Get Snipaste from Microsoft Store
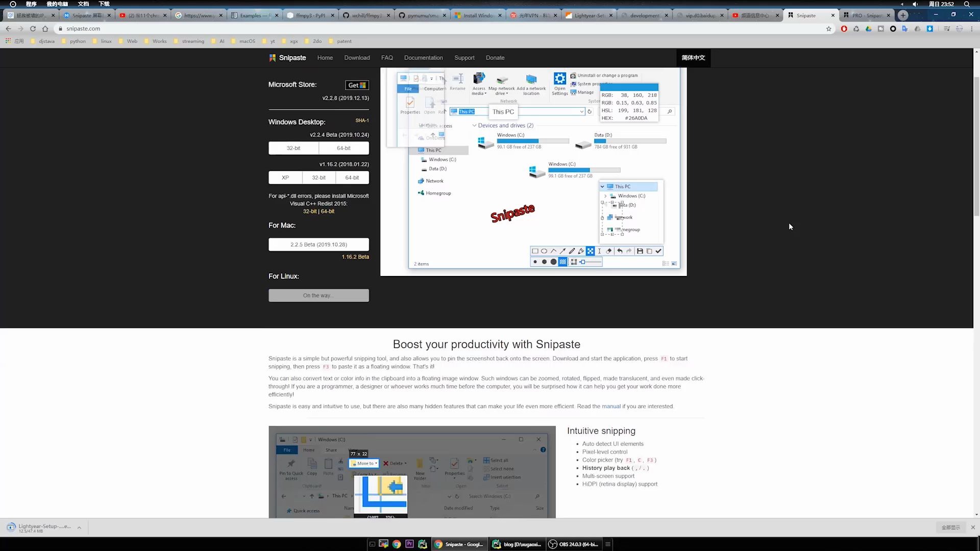 tap(357, 85)
